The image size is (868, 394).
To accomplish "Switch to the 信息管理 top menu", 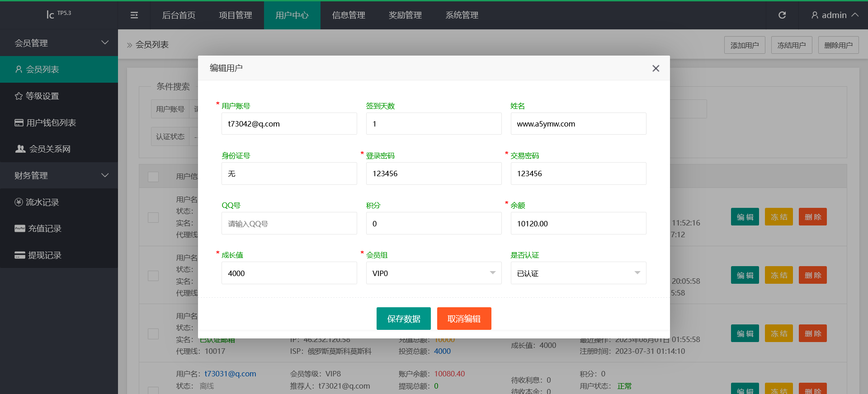I will 349,15.
